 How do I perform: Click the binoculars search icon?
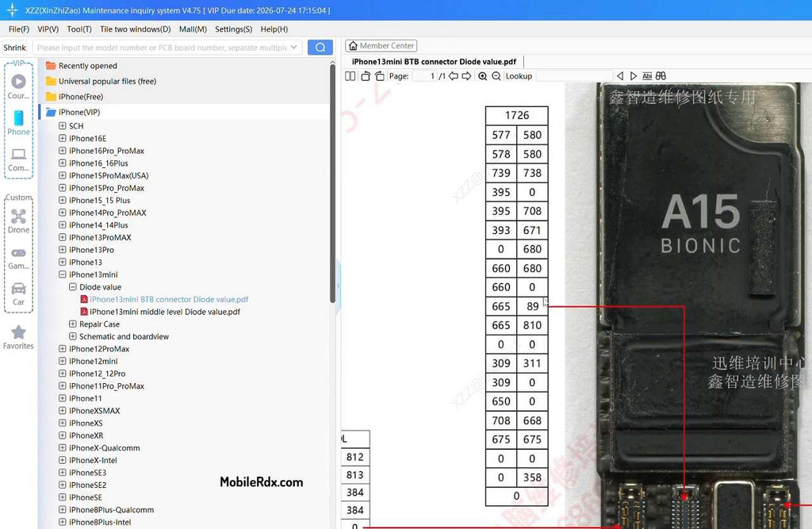[661, 76]
